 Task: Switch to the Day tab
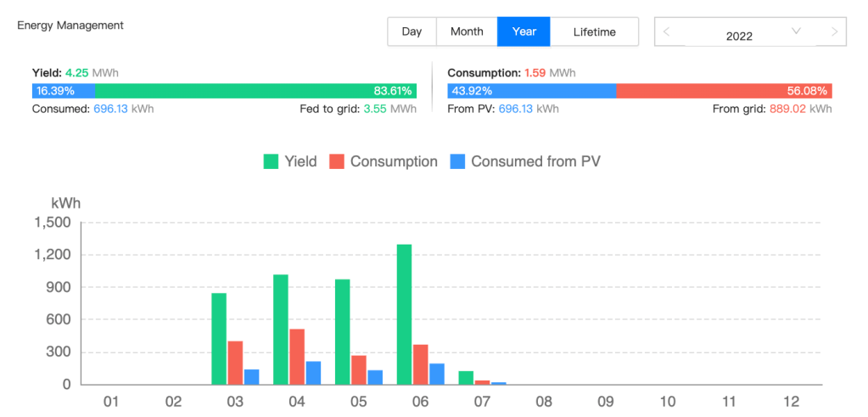click(x=412, y=31)
